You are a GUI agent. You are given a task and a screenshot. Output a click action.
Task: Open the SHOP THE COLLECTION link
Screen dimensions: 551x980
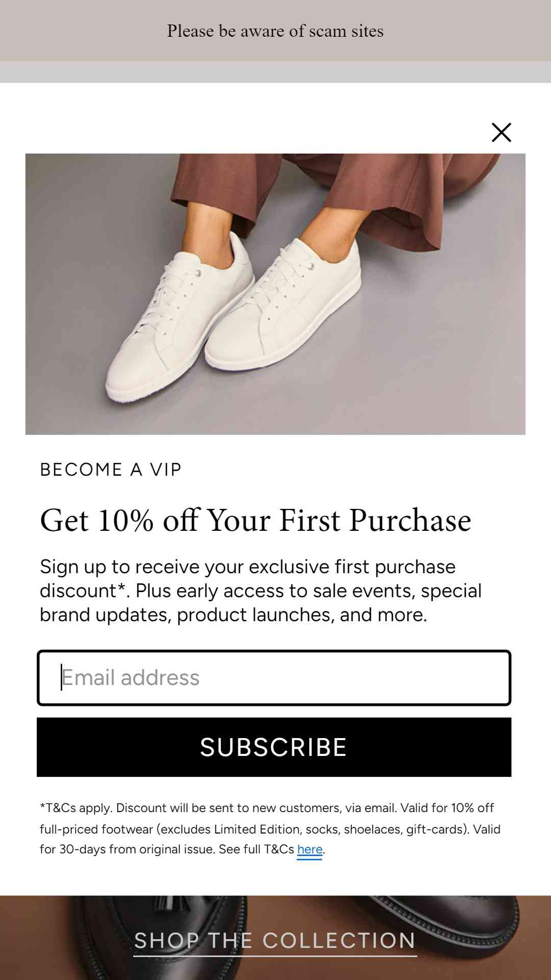[275, 941]
